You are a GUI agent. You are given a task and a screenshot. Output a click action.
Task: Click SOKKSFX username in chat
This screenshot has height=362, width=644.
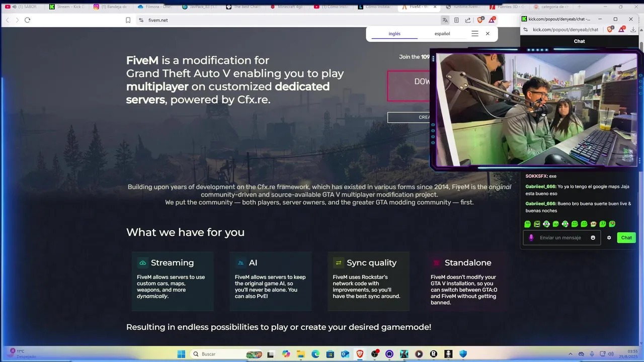[536, 176]
